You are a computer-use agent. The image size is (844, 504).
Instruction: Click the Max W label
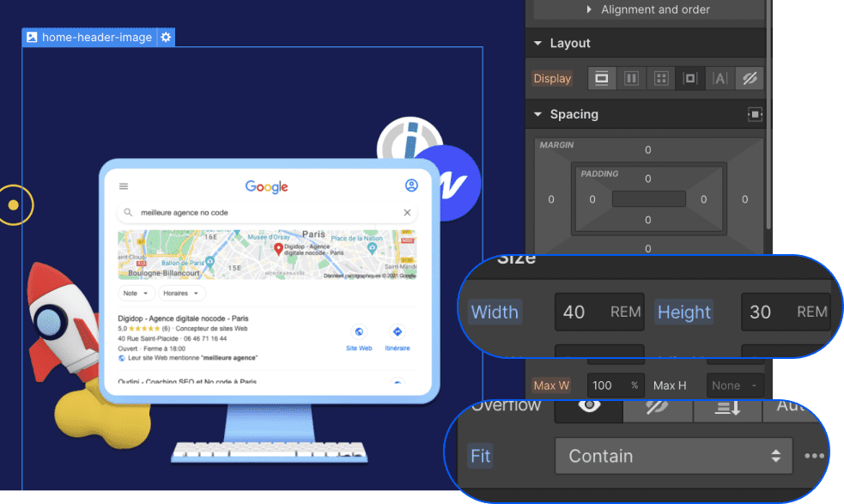coord(551,386)
